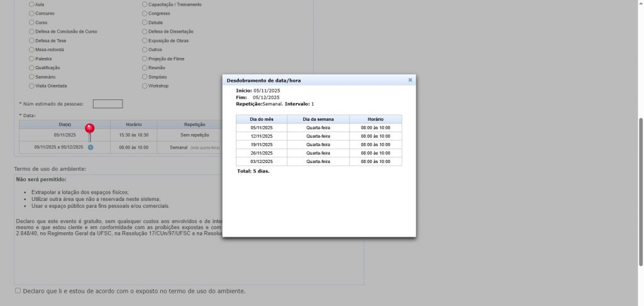Select Defesa de Dissertação option

145,31
